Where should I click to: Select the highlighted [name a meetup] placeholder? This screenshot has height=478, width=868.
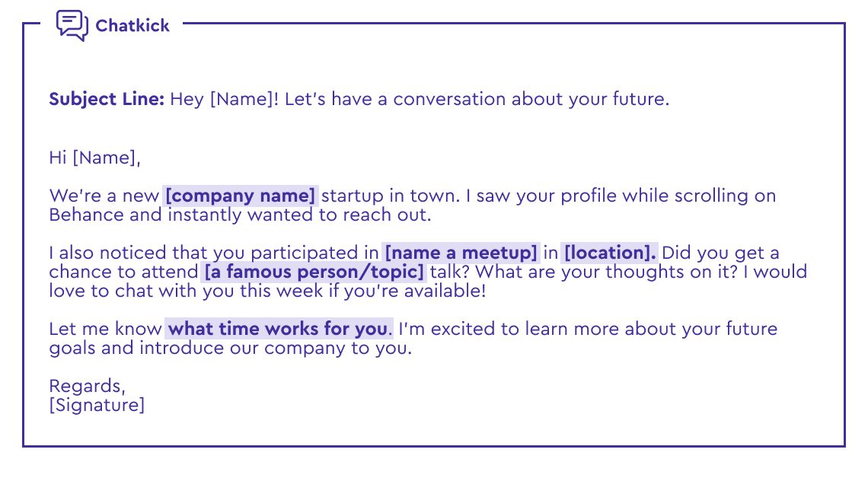click(x=461, y=253)
